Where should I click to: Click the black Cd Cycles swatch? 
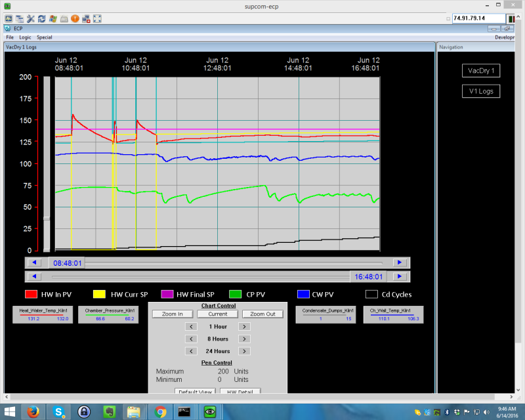click(x=371, y=295)
